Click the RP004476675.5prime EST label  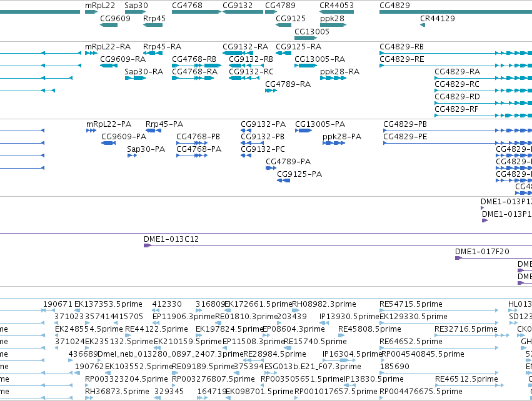[x=421, y=392]
